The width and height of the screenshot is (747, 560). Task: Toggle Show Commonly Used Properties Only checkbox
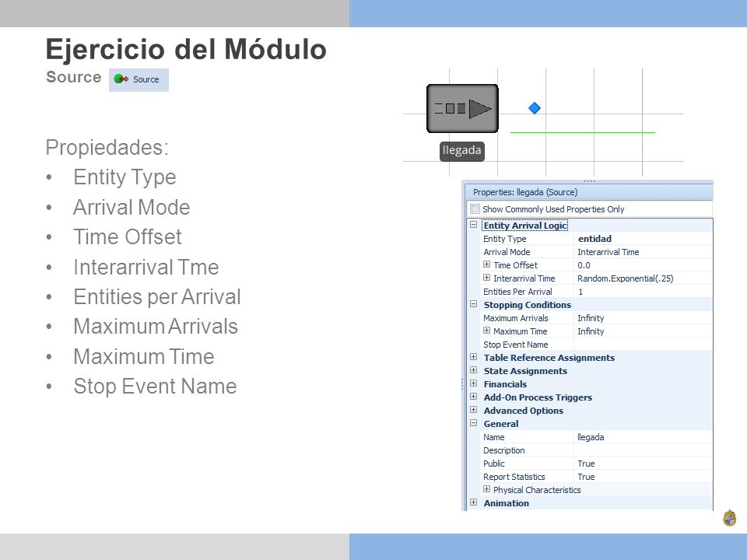(475, 209)
